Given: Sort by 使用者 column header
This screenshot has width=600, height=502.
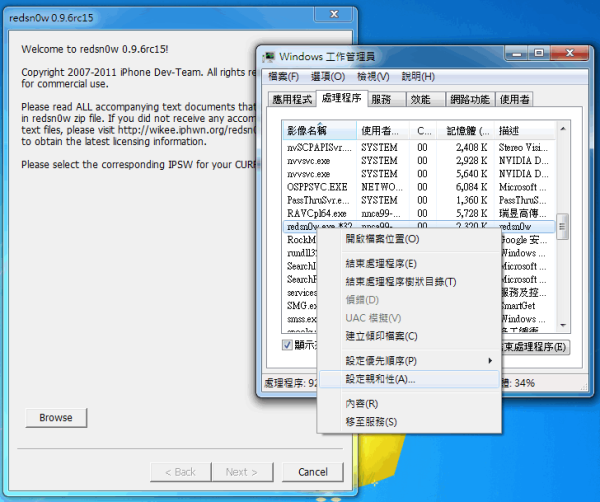Looking at the screenshot, I should click(383, 131).
